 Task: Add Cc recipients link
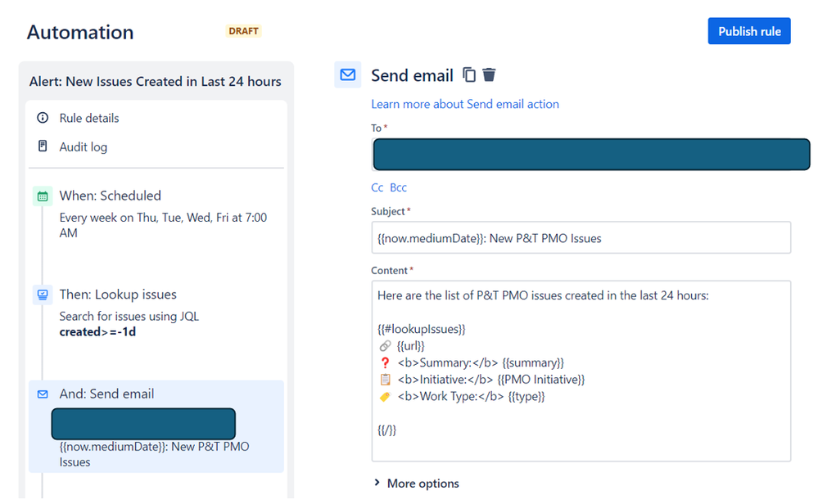point(377,187)
